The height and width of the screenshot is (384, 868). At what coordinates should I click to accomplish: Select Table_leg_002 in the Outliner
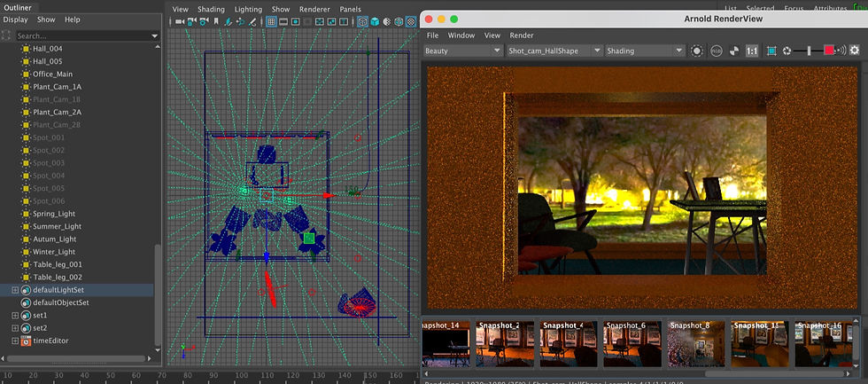57,277
